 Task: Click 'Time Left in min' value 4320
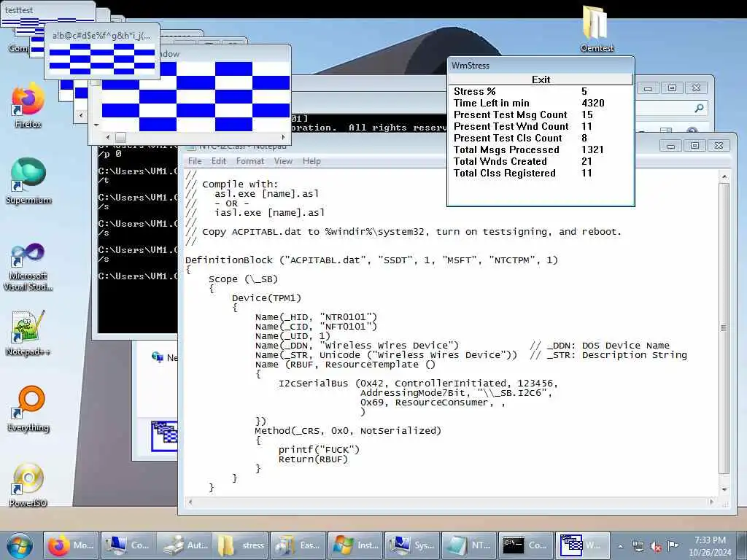pos(592,103)
